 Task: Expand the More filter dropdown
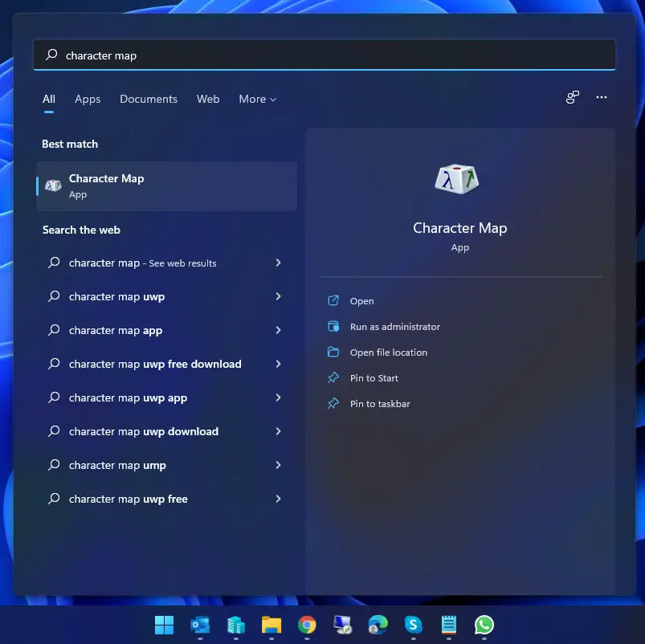257,100
